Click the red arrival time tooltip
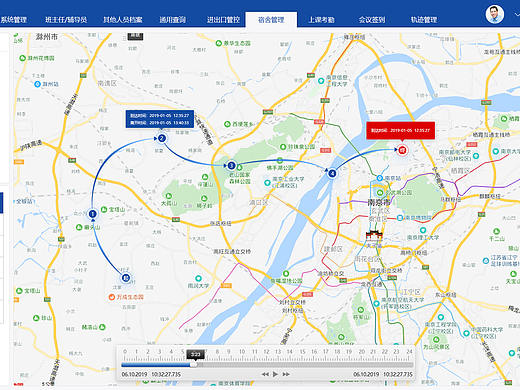This screenshot has width=520, height=390. [x=401, y=130]
